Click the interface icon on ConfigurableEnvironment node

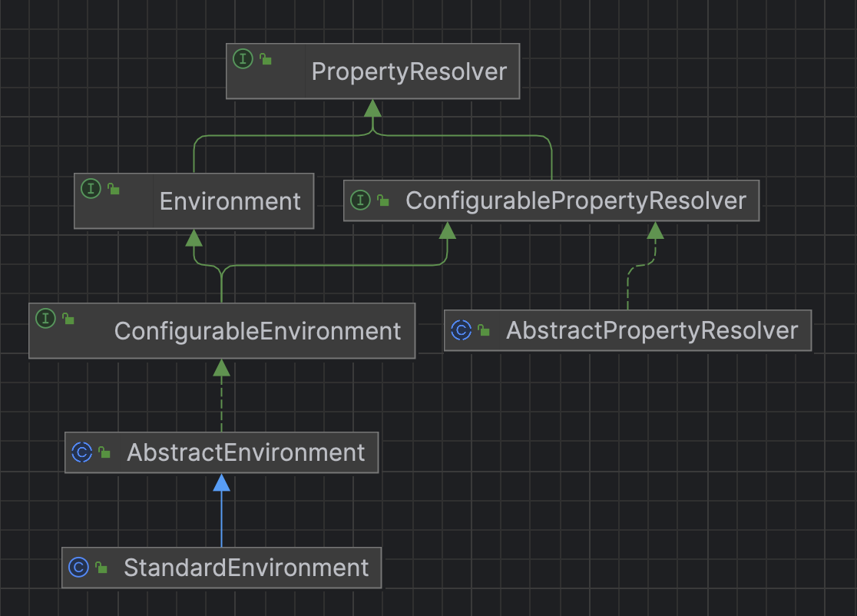pyautogui.click(x=46, y=318)
